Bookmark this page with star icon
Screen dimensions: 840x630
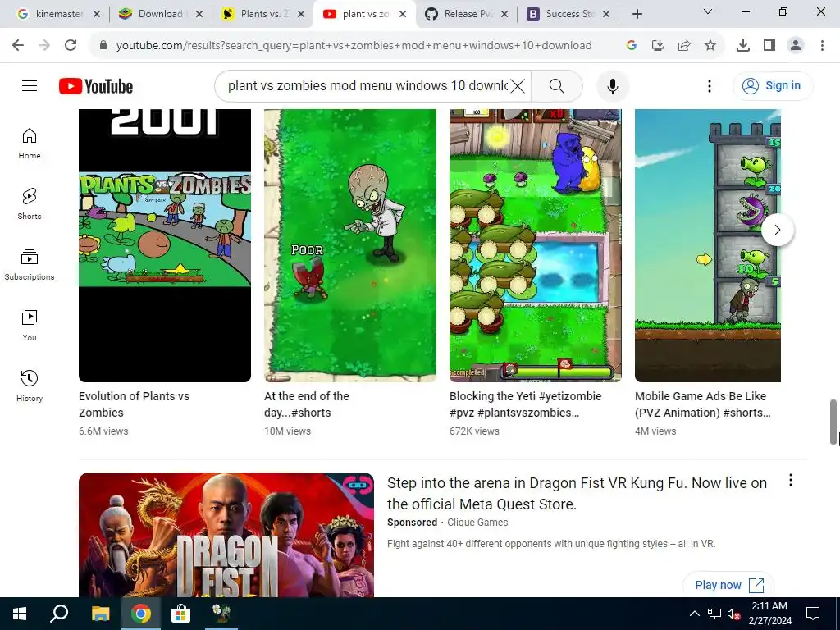click(x=710, y=46)
